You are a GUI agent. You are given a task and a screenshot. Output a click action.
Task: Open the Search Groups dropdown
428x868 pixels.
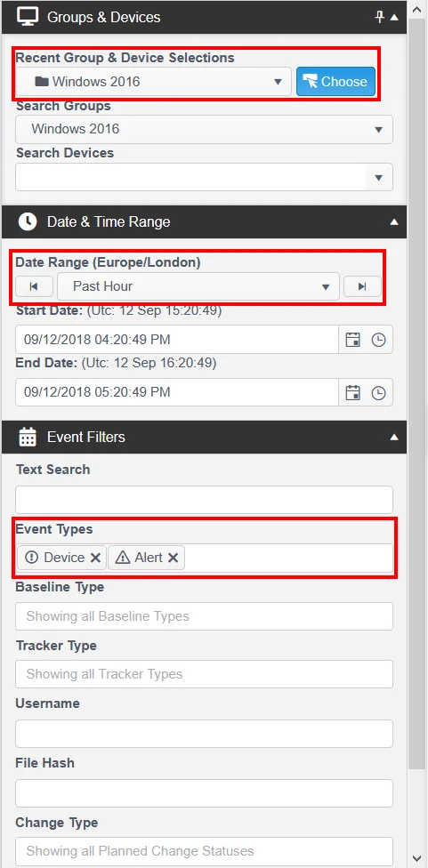(x=205, y=129)
